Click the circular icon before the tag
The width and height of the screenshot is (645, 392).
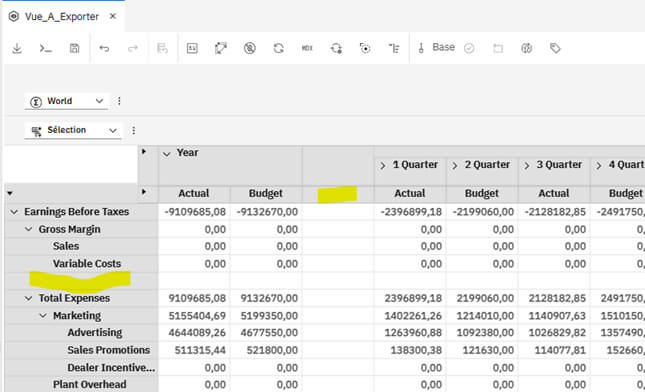tap(527, 48)
